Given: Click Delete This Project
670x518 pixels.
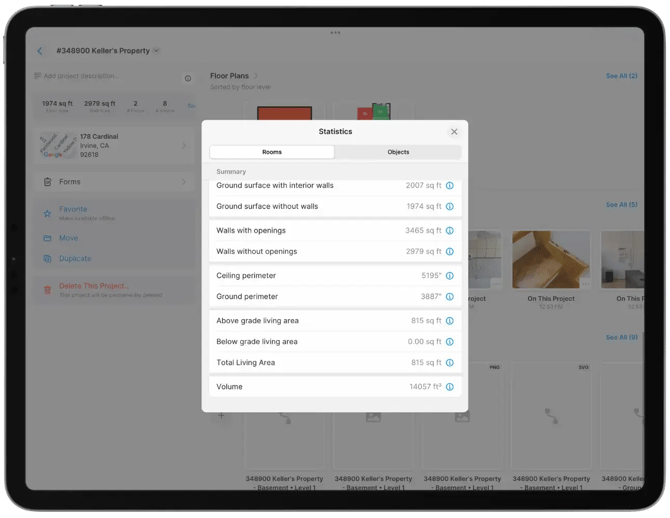Looking at the screenshot, I should [93, 287].
